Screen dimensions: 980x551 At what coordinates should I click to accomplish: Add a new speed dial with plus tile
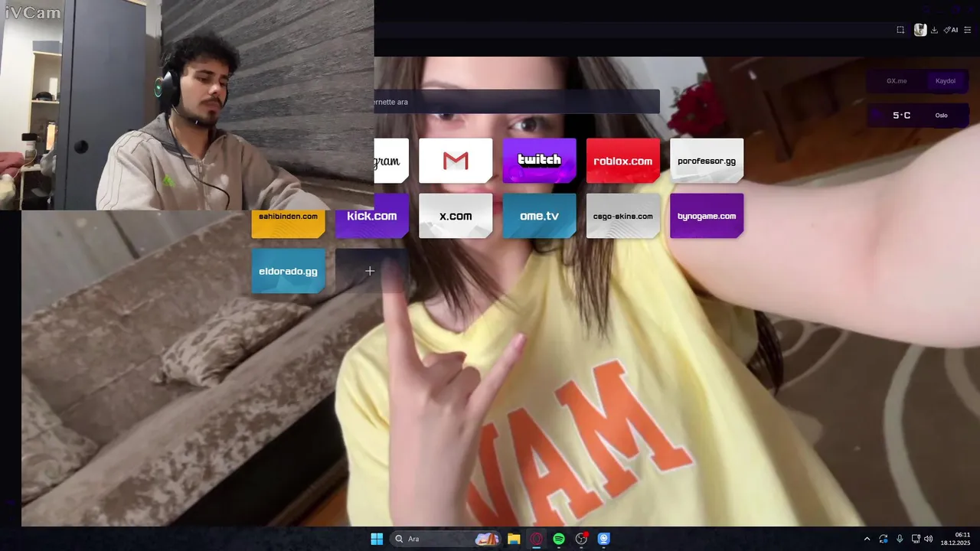(x=370, y=271)
